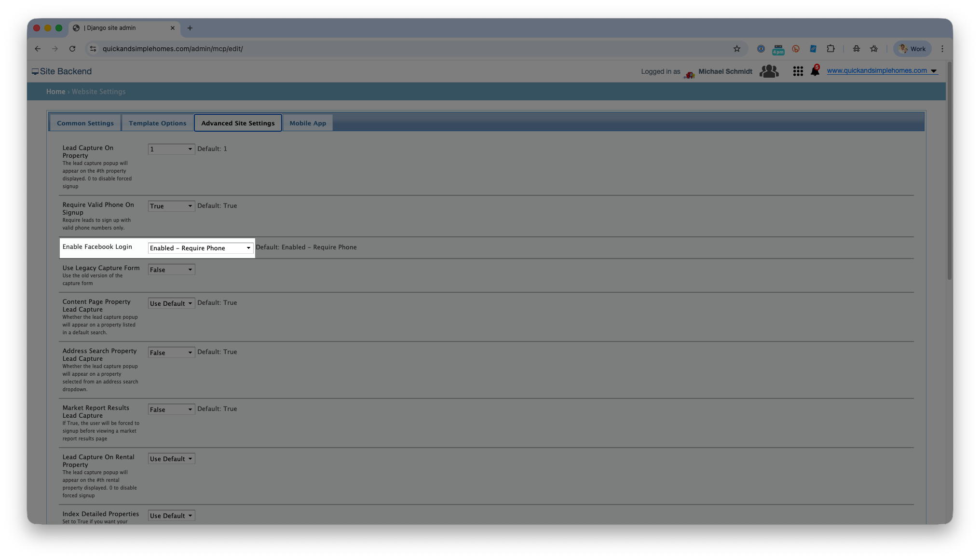Open the Use Legacy Capture Form dropdown
980x560 pixels.
pyautogui.click(x=171, y=270)
